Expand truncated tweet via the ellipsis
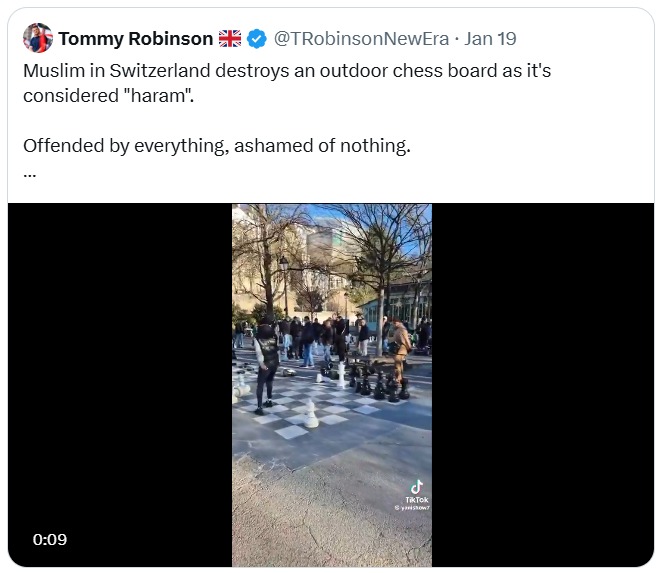661x573 pixels. click(x=30, y=170)
